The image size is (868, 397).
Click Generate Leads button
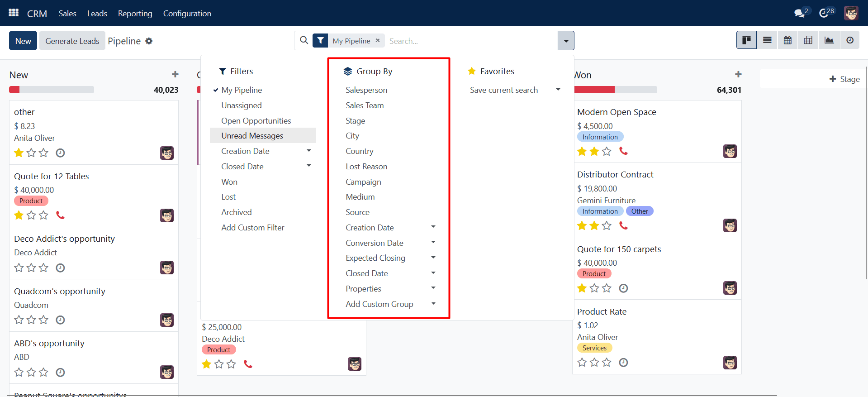pos(72,41)
